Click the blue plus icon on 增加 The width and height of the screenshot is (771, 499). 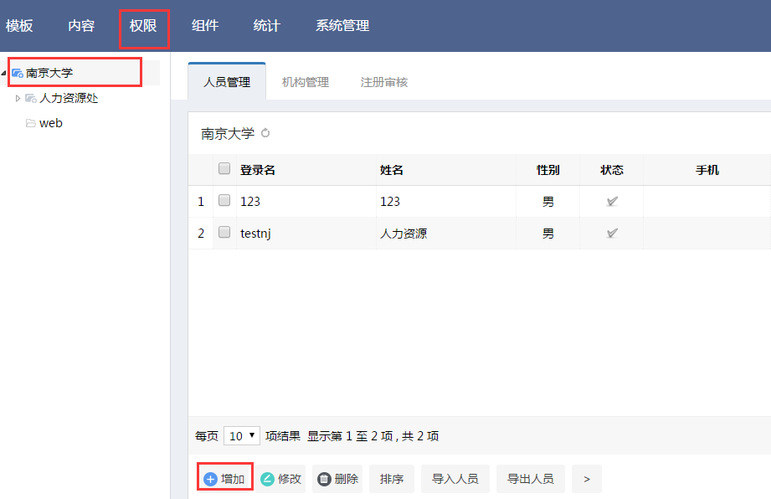click(210, 479)
